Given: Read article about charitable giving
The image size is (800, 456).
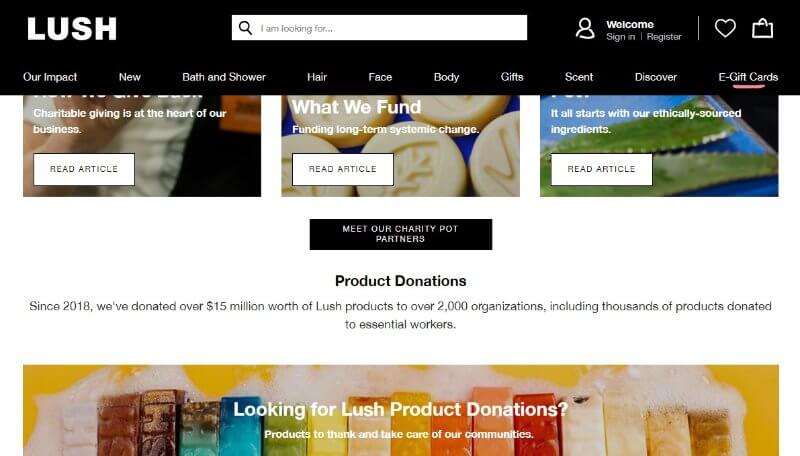Looking at the screenshot, I should [x=84, y=169].
